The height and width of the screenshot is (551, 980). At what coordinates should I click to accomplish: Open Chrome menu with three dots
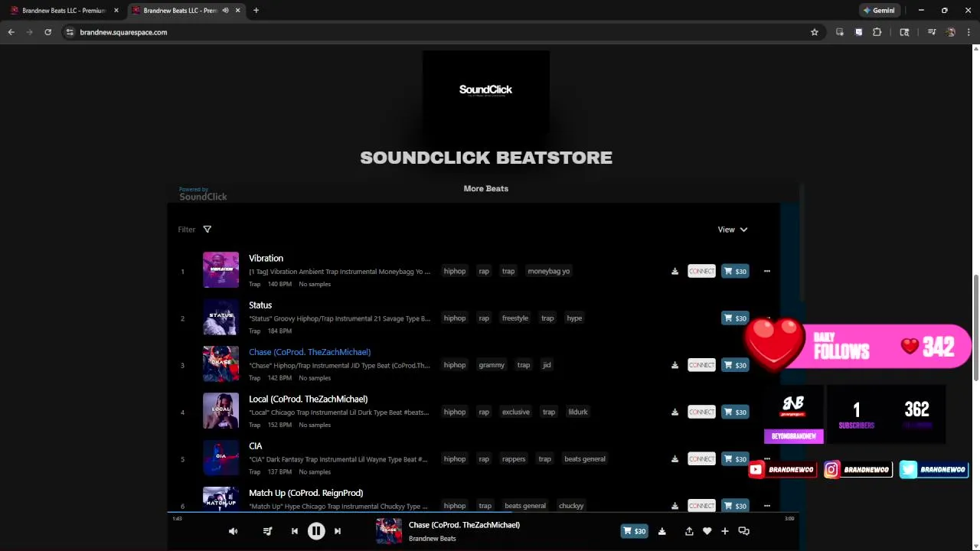pos(969,32)
